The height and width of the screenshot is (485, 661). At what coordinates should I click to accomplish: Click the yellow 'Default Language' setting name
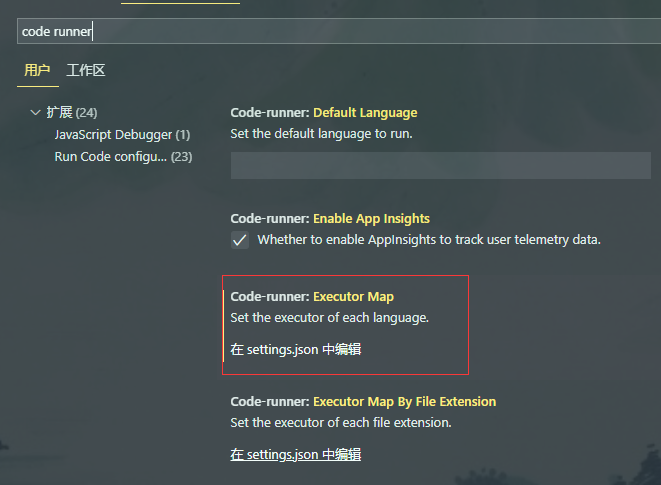tap(365, 112)
